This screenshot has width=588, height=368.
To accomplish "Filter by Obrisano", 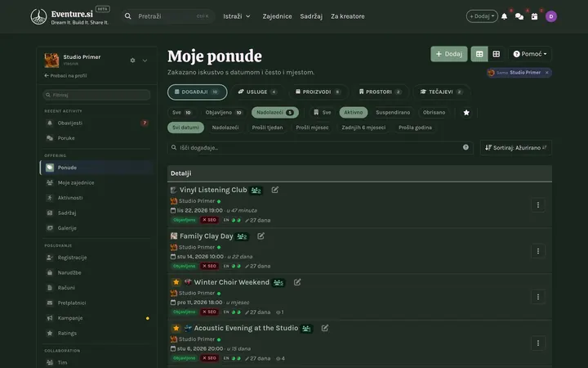I will click(x=434, y=113).
